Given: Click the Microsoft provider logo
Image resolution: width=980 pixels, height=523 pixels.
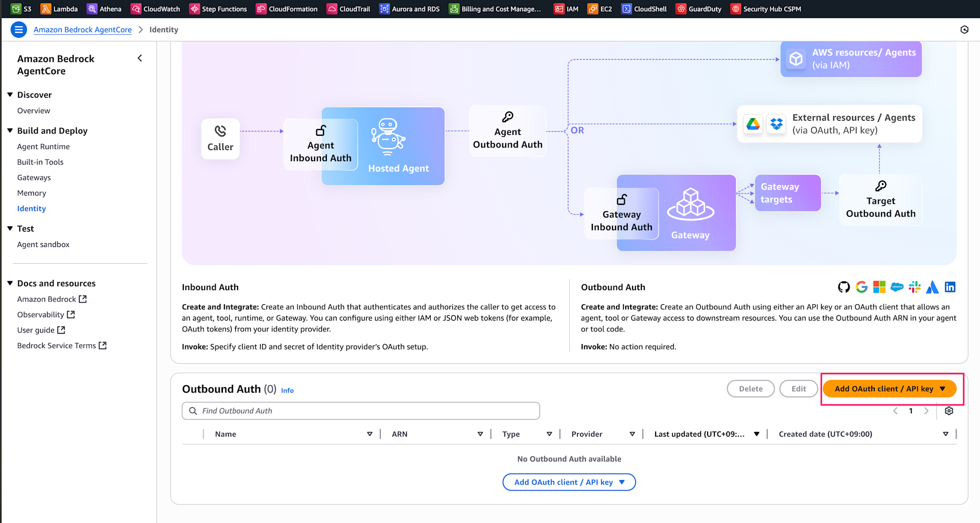Looking at the screenshot, I should [880, 287].
